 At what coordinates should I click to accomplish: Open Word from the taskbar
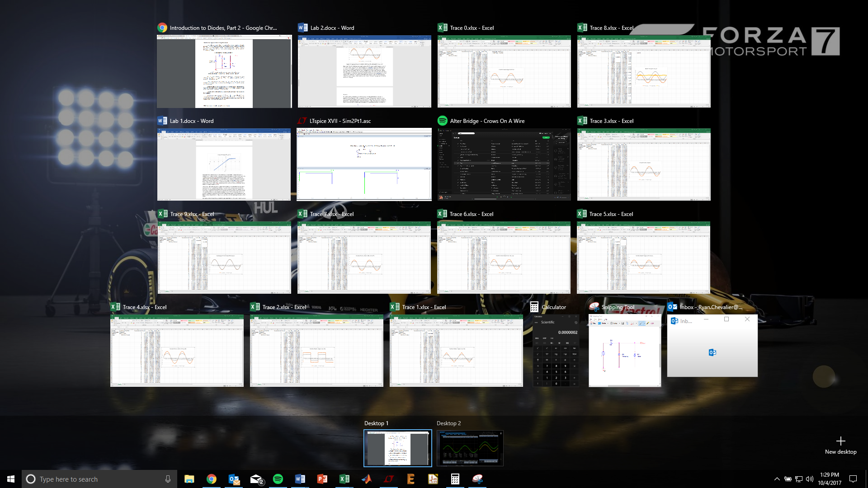coord(300,479)
